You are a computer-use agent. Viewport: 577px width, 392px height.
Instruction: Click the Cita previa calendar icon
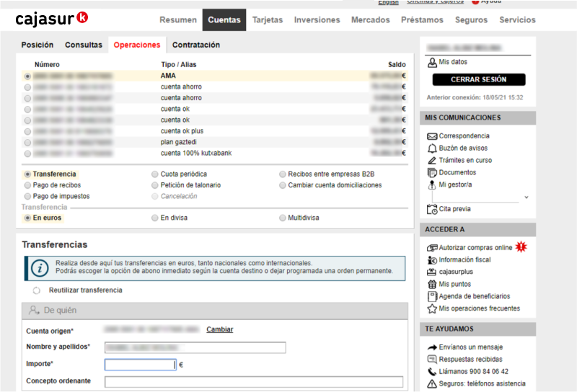[x=432, y=209]
